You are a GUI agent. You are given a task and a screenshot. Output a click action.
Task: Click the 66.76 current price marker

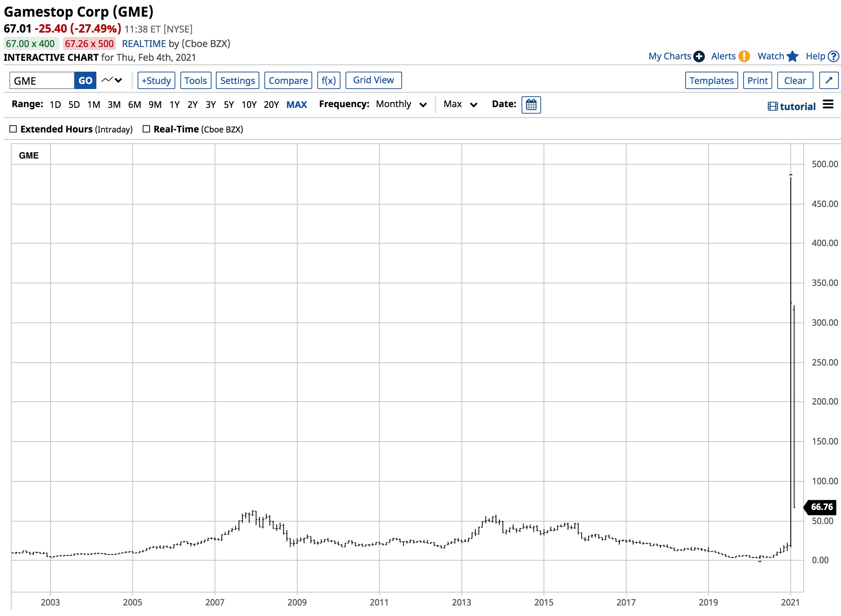819,507
